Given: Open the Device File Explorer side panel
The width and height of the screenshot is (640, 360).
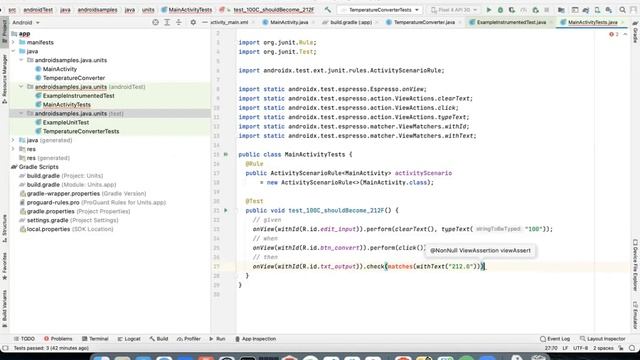Looking at the screenshot, I should point(635,264).
